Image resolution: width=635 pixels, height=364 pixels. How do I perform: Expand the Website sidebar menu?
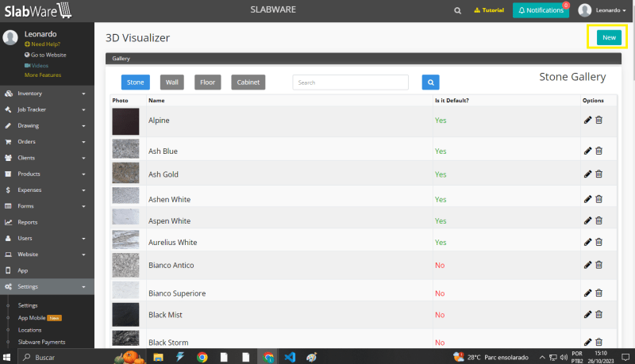47,255
